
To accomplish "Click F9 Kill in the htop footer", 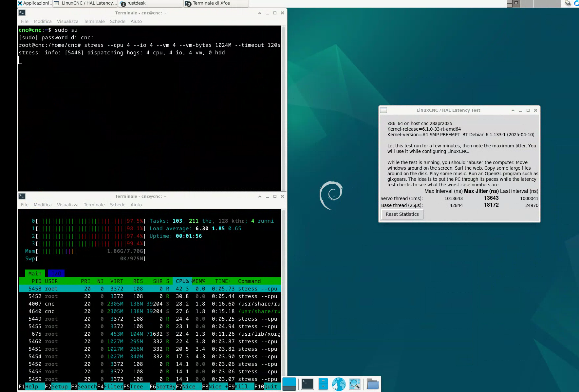I will pos(241,386).
